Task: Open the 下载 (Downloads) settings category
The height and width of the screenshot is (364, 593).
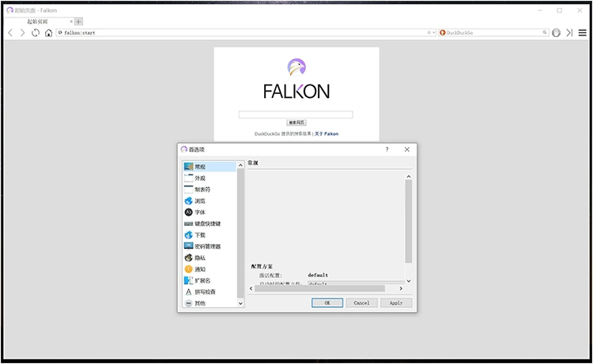Action: click(x=200, y=235)
